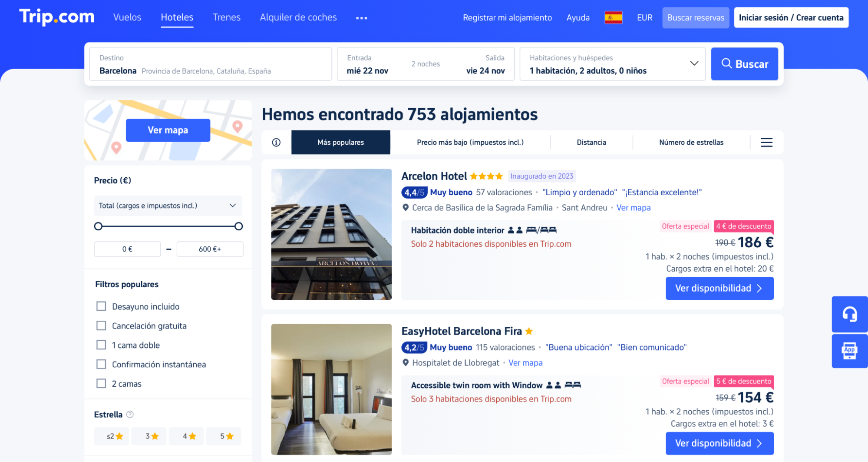Expand the Habitaciones y huéspedes selector

(612, 64)
